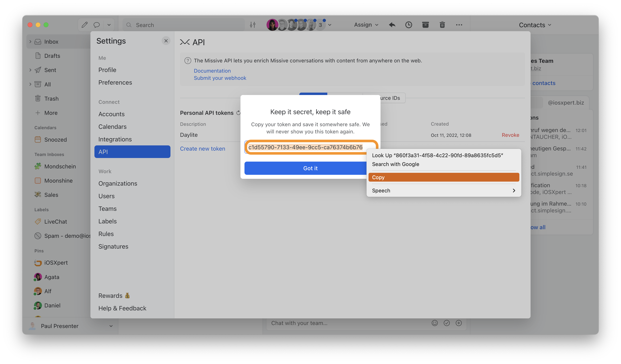Open Signatures settings
The width and height of the screenshot is (621, 364).
(113, 246)
